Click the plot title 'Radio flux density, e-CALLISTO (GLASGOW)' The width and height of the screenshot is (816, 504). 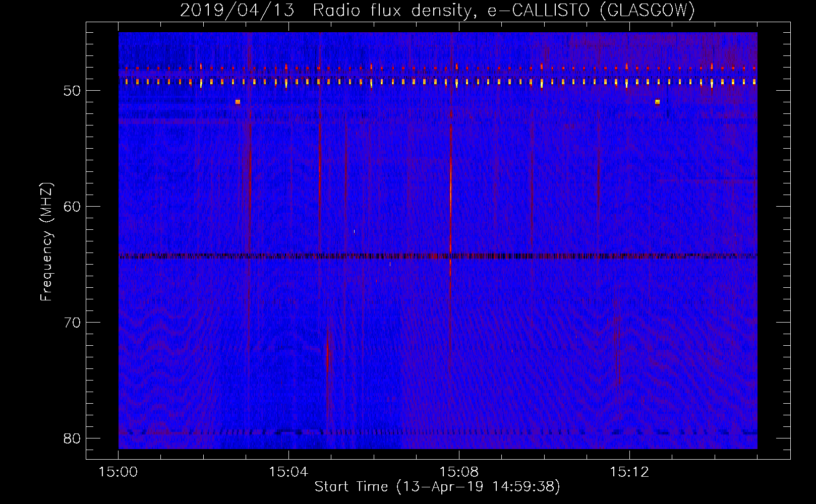pos(504,10)
